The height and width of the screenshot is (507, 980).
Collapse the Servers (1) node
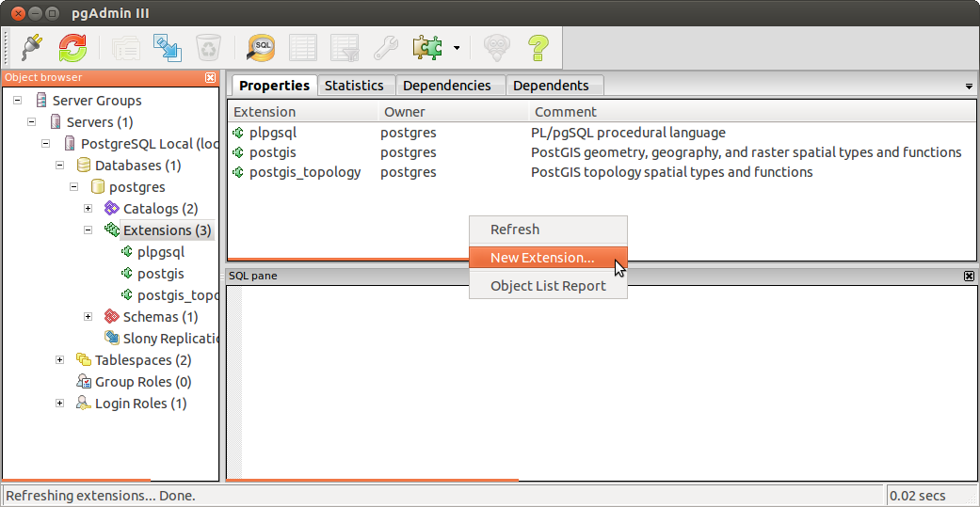[x=31, y=121]
